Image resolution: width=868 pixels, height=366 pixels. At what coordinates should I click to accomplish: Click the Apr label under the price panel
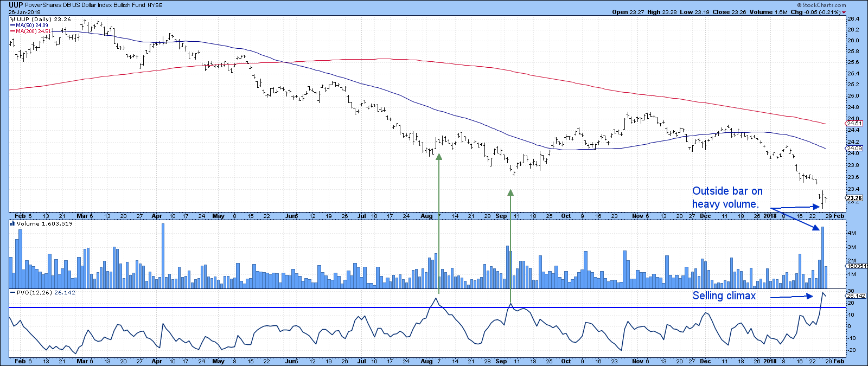[157, 216]
